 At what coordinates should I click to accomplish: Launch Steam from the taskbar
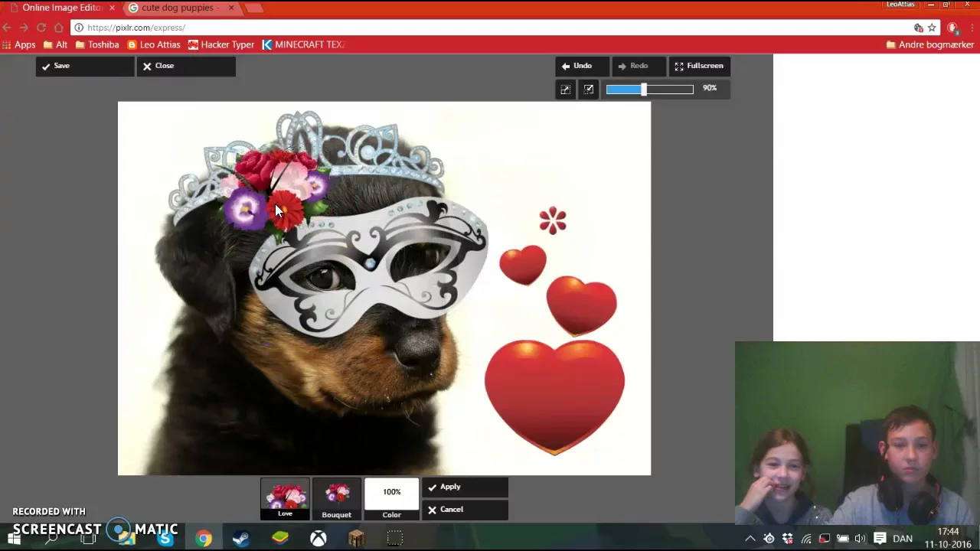tap(241, 539)
